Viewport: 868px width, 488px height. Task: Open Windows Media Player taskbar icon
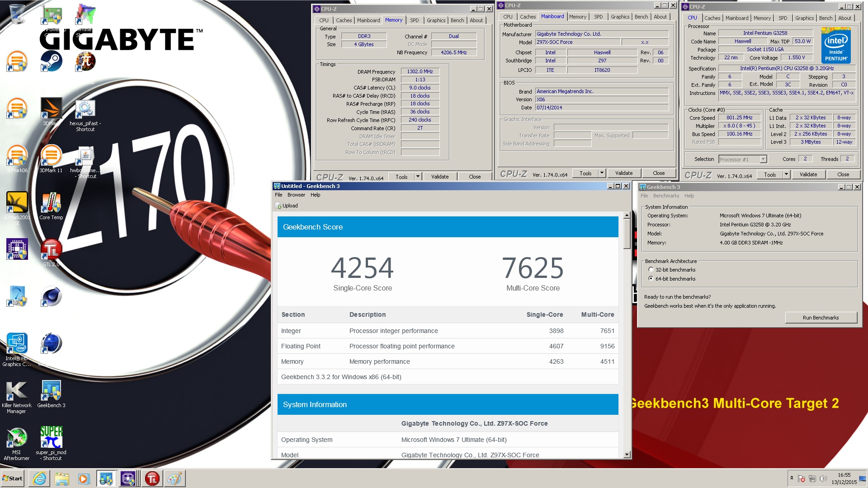pos(84,479)
